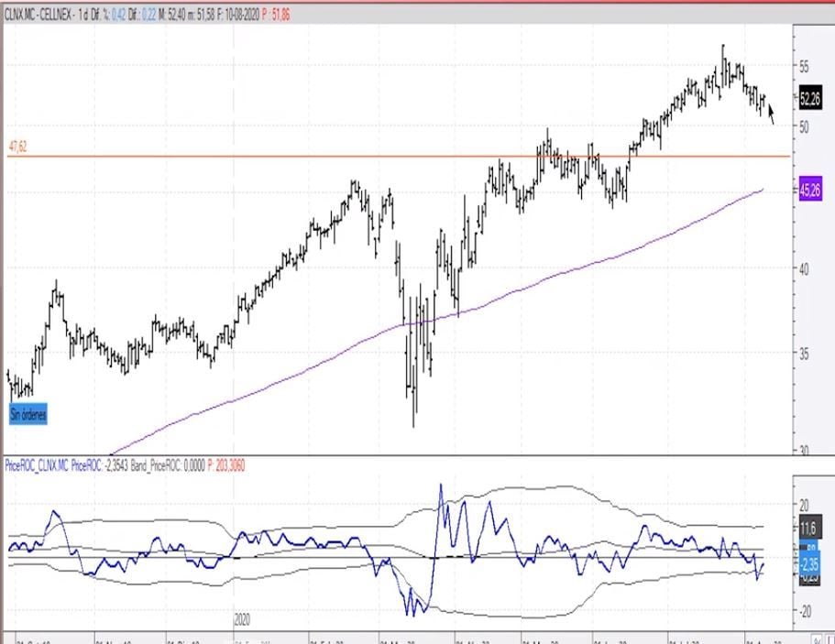Click the 40 price axis label
This screenshot has width=835, height=644.
804,269
